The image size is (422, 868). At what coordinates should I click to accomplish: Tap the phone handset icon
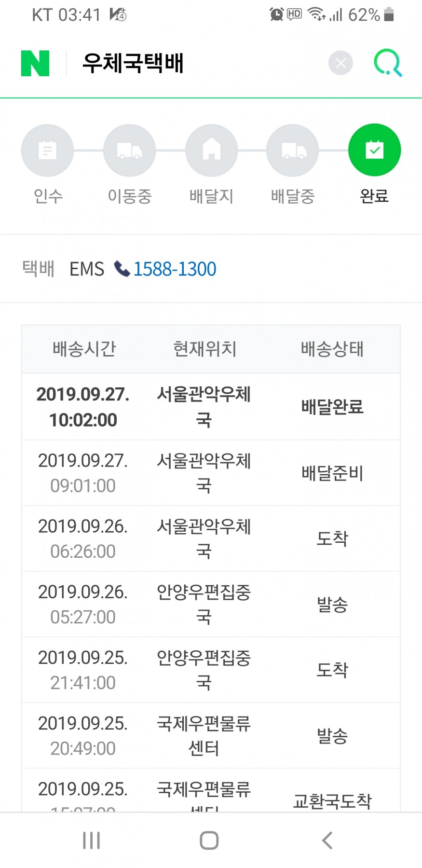122,269
